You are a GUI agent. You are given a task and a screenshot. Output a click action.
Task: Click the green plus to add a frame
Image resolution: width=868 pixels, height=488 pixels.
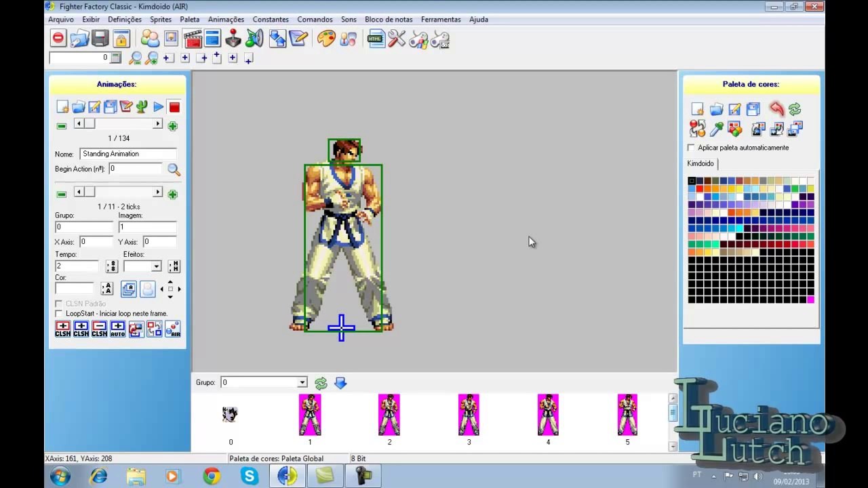click(172, 195)
